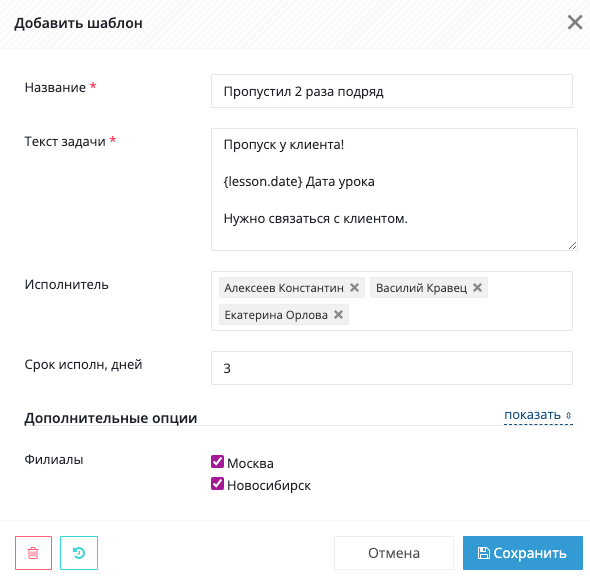Uncheck the Москва branch checkbox
Image resolution: width=590 pixels, height=581 pixels.
(x=217, y=461)
